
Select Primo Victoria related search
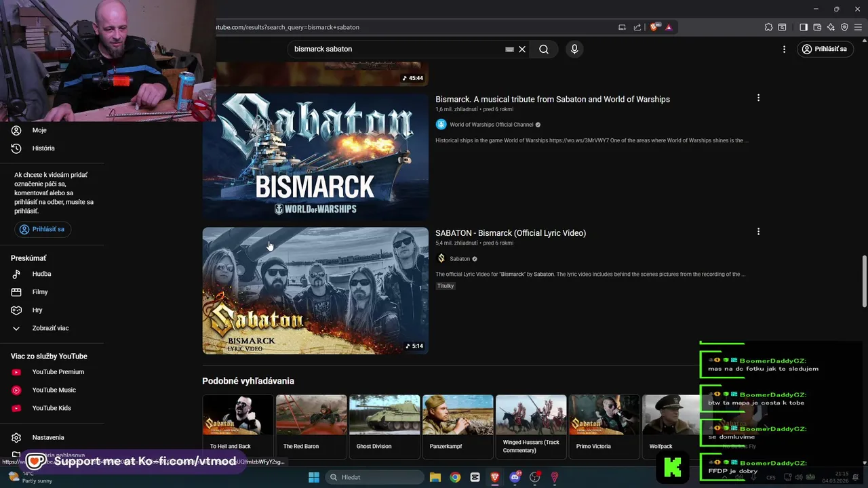click(x=604, y=426)
